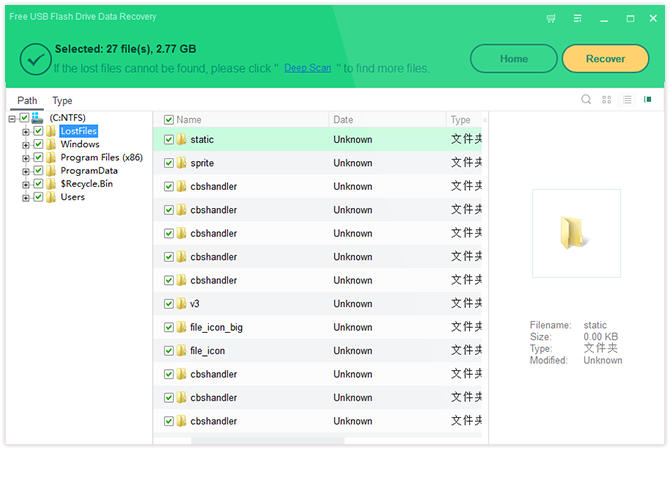670x480 pixels.
Task: Uncheck the static folder checkbox
Action: point(169,139)
